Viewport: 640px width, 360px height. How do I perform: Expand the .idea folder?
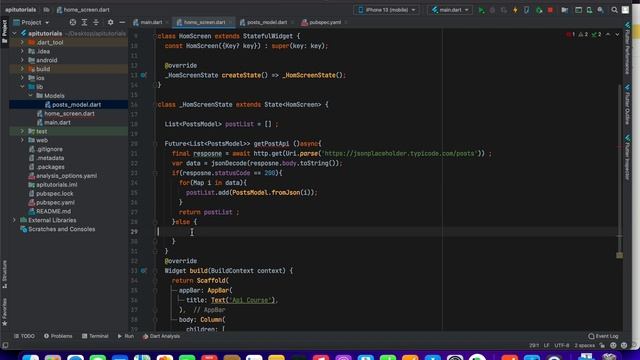click(22, 51)
